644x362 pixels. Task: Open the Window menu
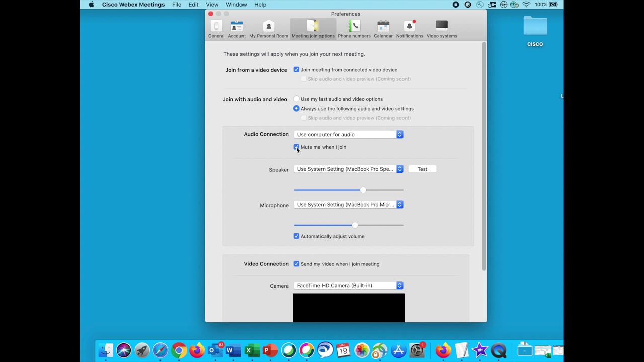(x=236, y=5)
